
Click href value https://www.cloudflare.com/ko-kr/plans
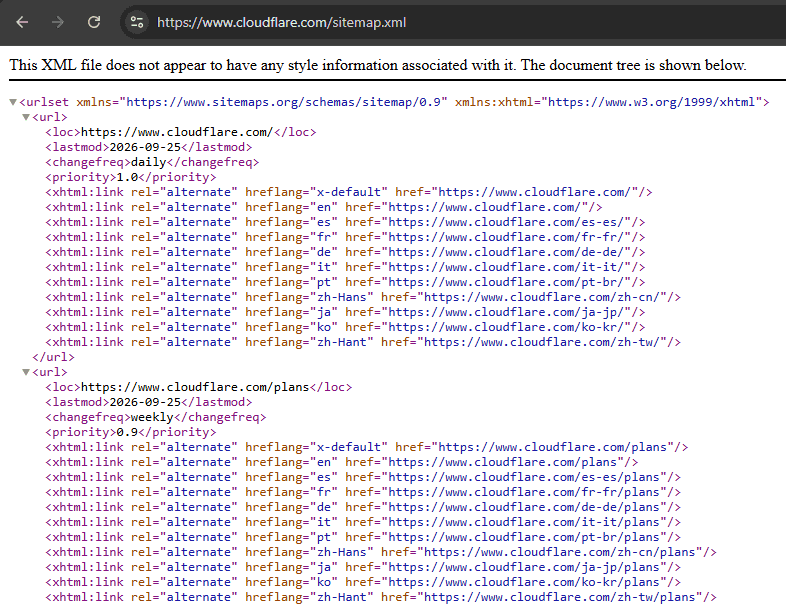coord(524,583)
